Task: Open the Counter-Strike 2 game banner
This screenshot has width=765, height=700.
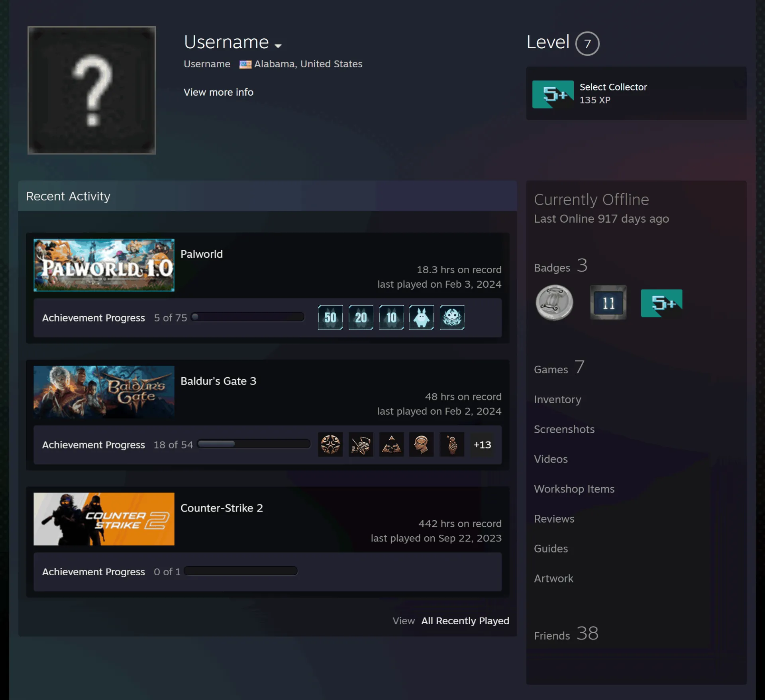Action: tap(104, 519)
